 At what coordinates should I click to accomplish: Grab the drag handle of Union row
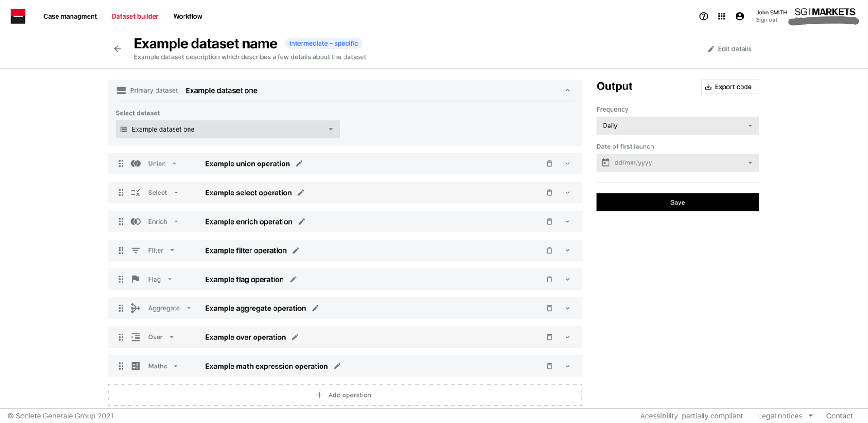coord(121,164)
